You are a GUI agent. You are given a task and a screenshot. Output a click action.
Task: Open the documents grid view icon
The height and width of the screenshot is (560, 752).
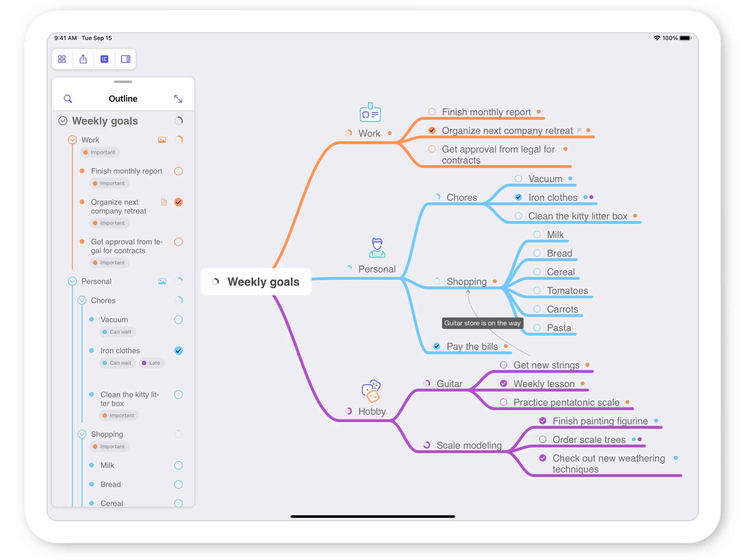tap(62, 59)
